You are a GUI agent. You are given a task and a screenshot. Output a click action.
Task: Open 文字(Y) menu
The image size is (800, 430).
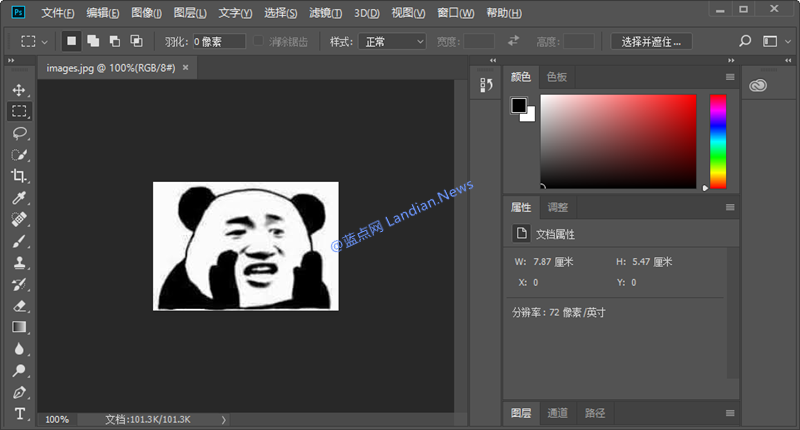[235, 13]
